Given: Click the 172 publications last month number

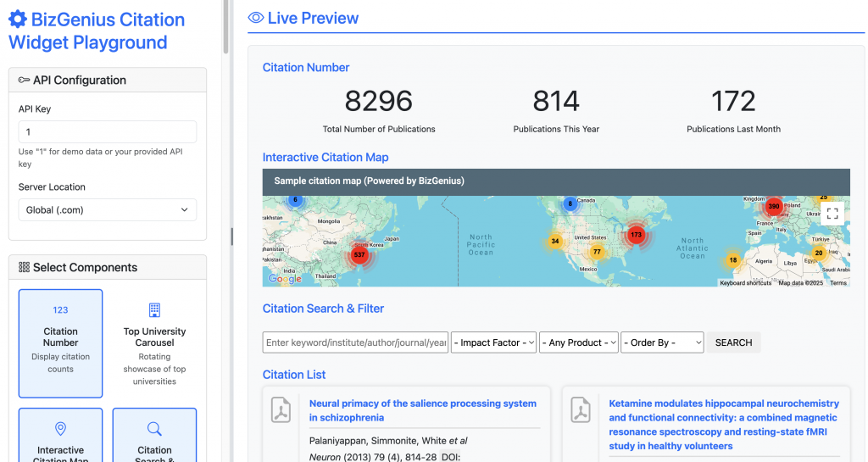Looking at the screenshot, I should pyautogui.click(x=733, y=101).
